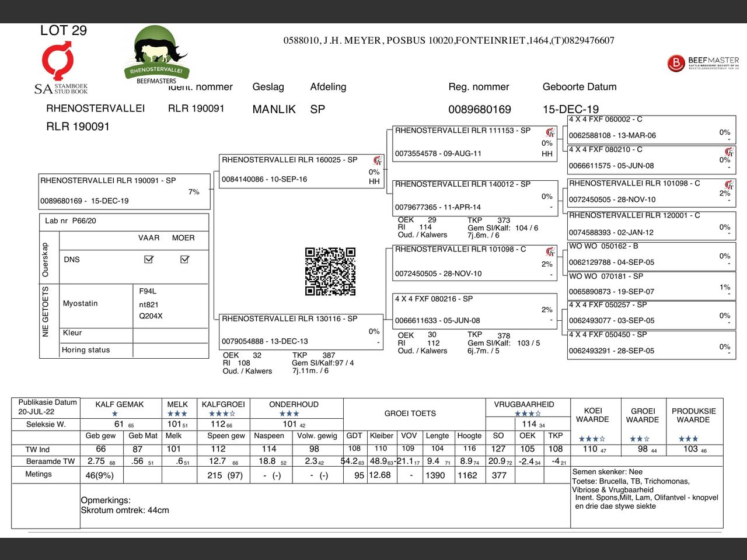The width and height of the screenshot is (747, 560).
Task: Click the Horing status row label
Action: [86, 350]
